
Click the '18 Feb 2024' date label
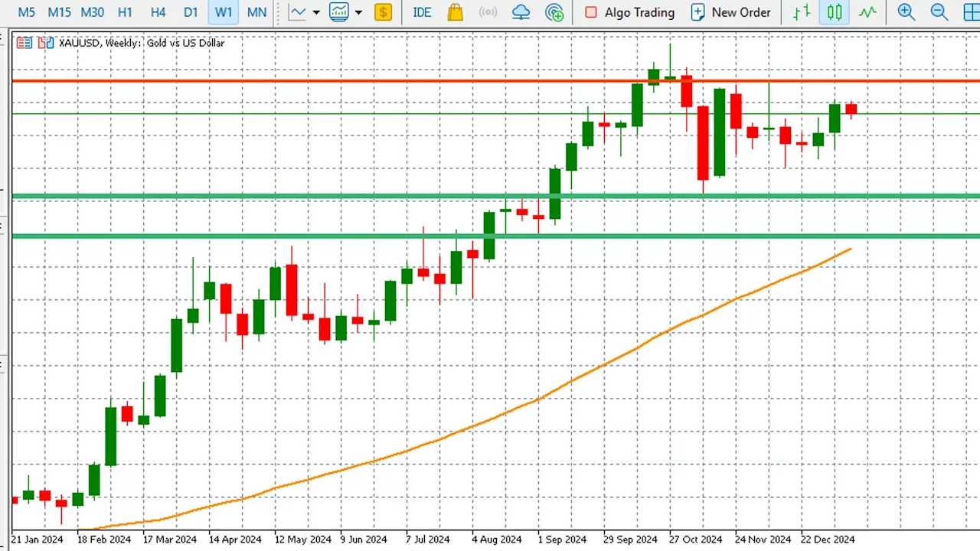tap(104, 540)
